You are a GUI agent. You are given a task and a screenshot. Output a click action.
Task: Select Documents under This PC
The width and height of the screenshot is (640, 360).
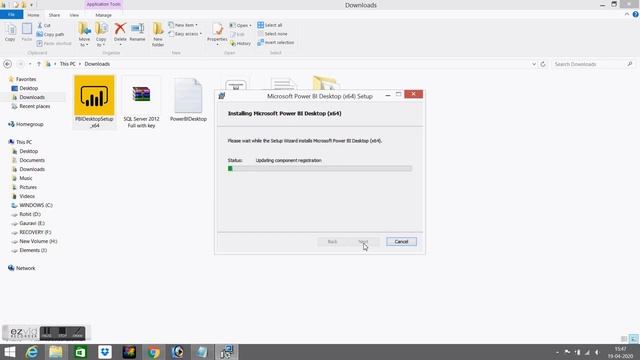pyautogui.click(x=32, y=160)
